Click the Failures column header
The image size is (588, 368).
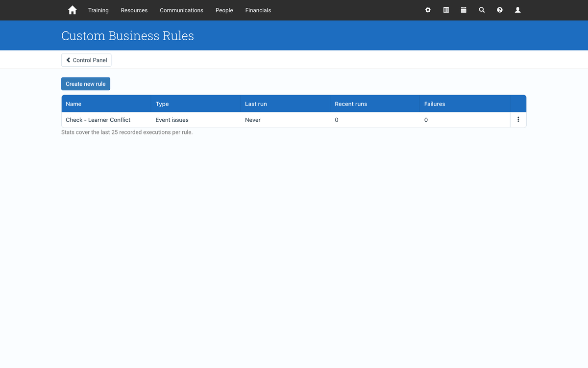point(465,104)
